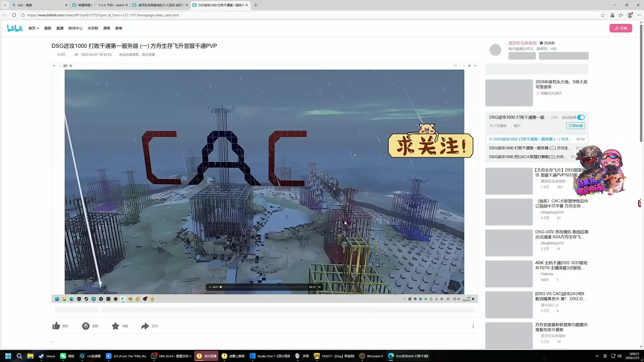This screenshot has width=644, height=362.
Task: Click the video progress bar
Action: click(x=264, y=287)
